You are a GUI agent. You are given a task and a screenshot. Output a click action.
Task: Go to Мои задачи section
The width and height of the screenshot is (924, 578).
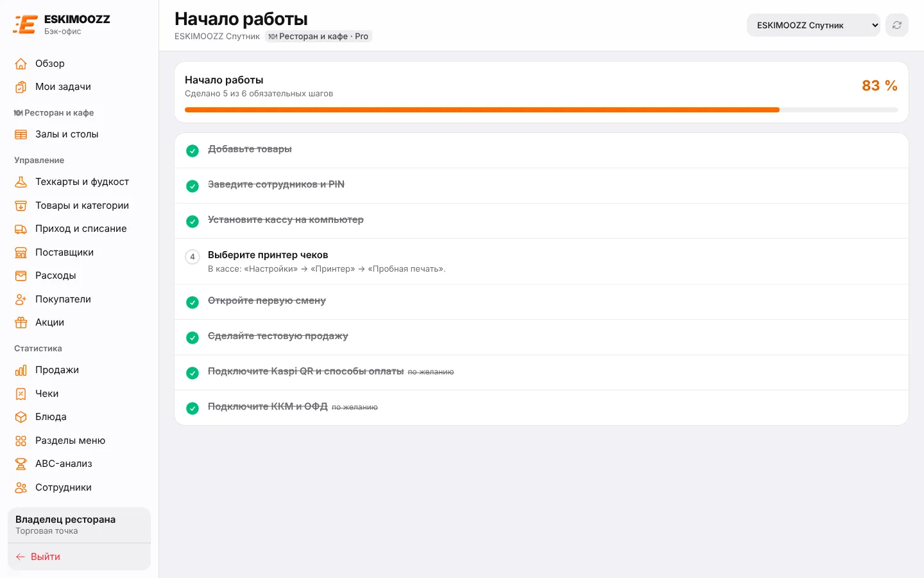coord(79,87)
